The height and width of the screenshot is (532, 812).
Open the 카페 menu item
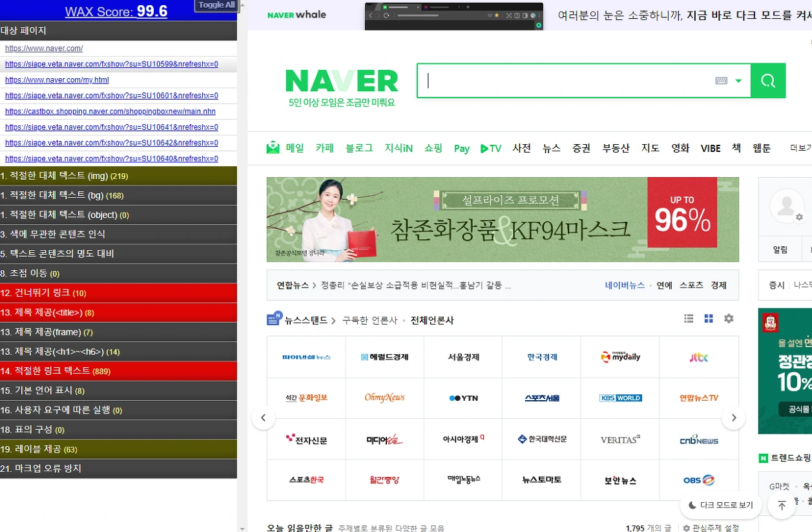pyautogui.click(x=324, y=148)
